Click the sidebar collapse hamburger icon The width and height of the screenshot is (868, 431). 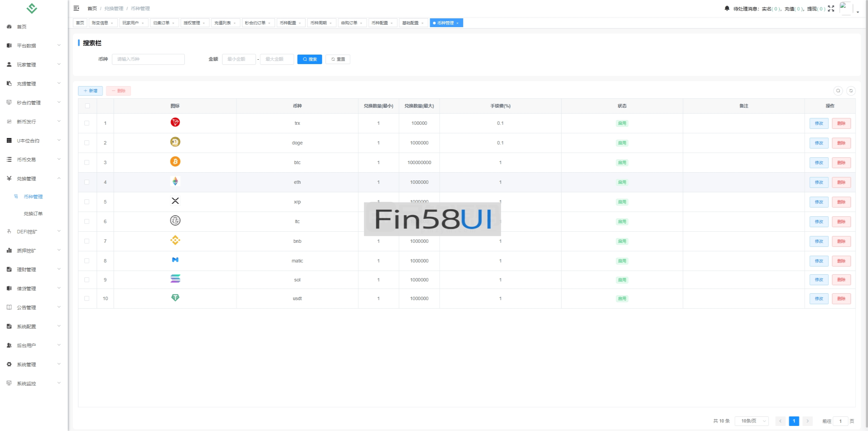(x=76, y=8)
